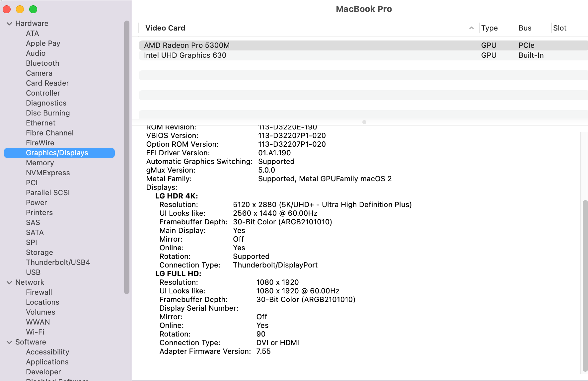The width and height of the screenshot is (588, 381).
Task: Click the Rotation value 90
Action: coord(261,334)
